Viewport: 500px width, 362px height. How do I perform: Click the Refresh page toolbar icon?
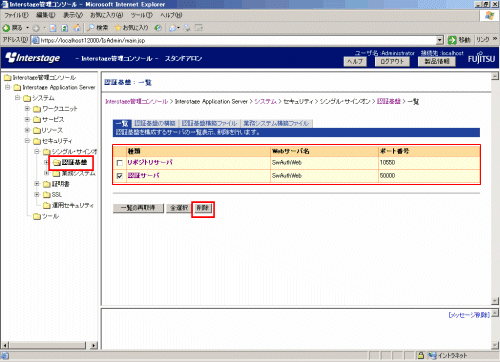(x=65, y=28)
